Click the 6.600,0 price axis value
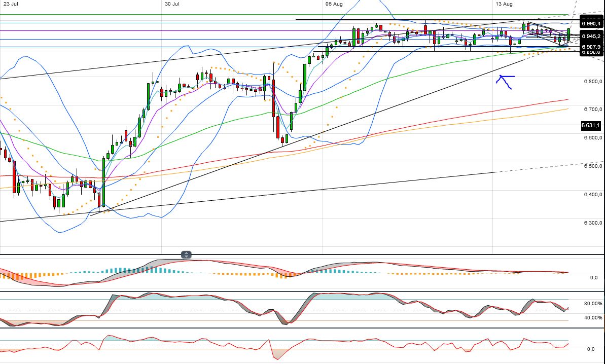Image resolution: width=605 pixels, height=364 pixels. pyautogui.click(x=593, y=138)
